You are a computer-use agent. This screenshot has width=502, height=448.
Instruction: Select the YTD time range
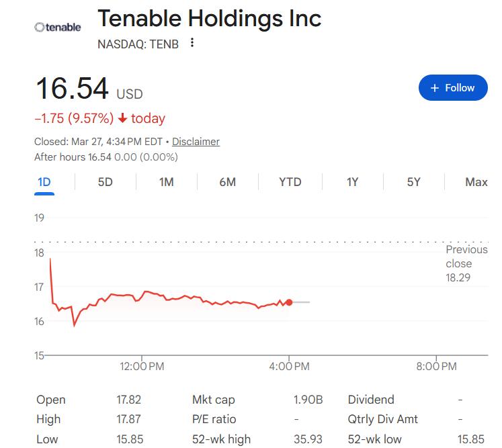290,182
